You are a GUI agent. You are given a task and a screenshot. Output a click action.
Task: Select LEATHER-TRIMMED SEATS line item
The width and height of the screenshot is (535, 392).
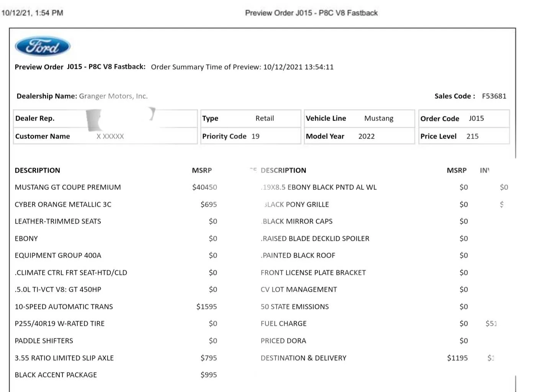pos(58,221)
